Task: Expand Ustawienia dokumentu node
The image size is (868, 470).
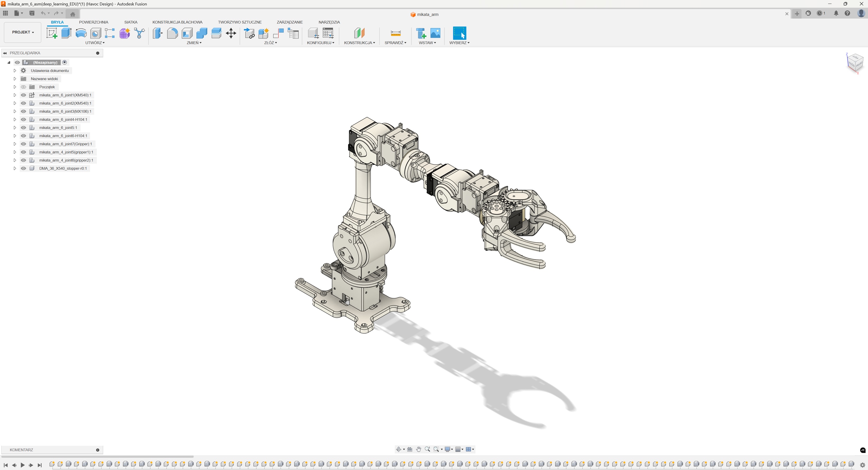Action: pos(15,70)
